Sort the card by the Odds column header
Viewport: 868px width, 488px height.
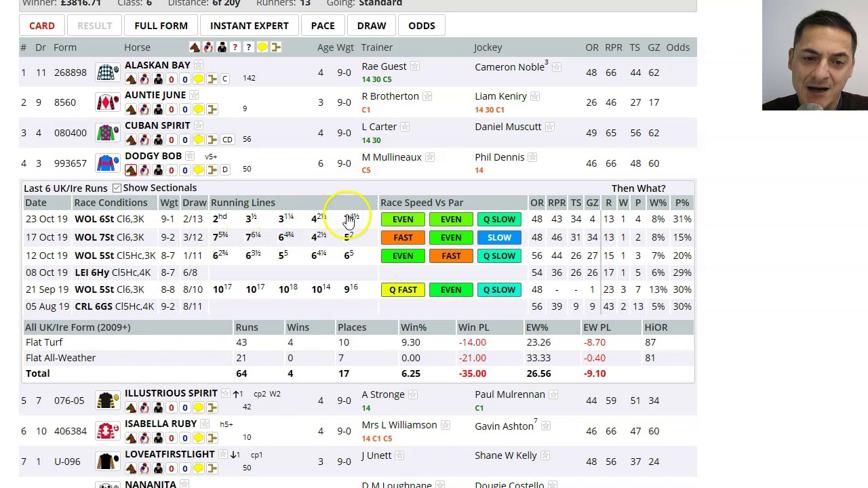click(x=678, y=47)
